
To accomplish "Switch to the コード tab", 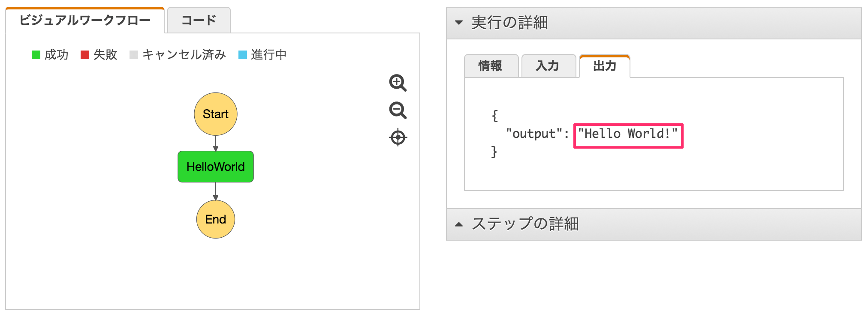I will click(199, 20).
